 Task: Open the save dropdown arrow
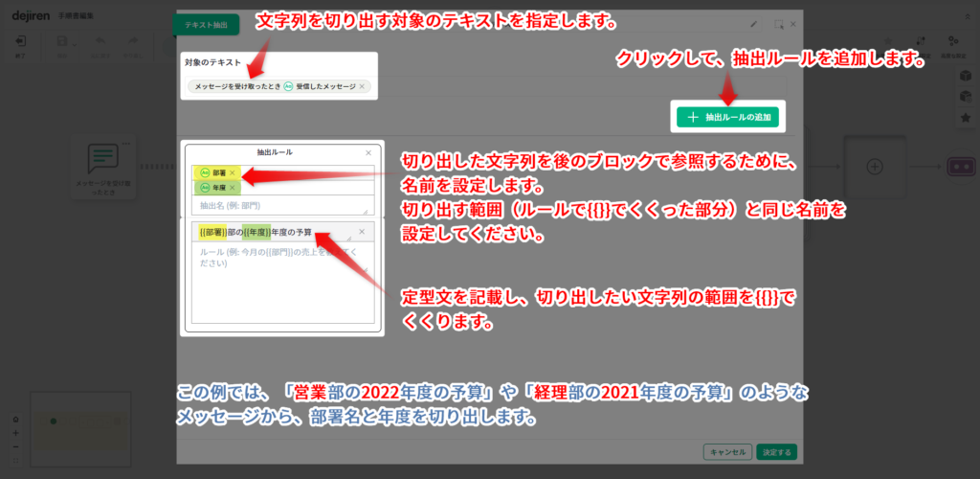coord(75,44)
